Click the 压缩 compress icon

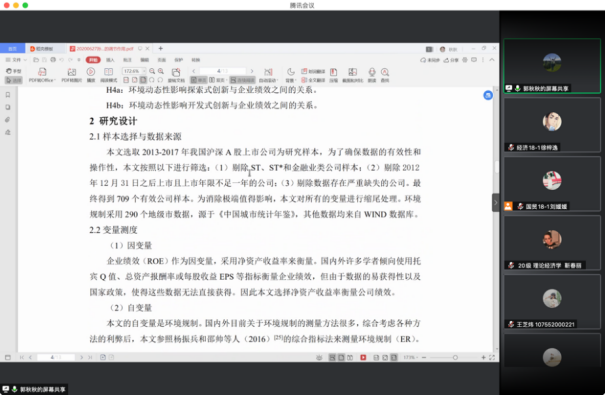[x=334, y=75]
